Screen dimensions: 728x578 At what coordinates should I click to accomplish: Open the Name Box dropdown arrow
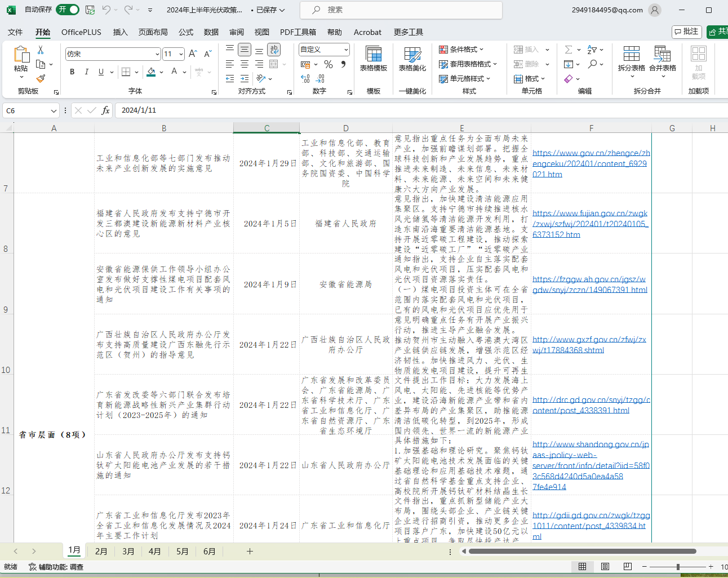tap(54, 110)
